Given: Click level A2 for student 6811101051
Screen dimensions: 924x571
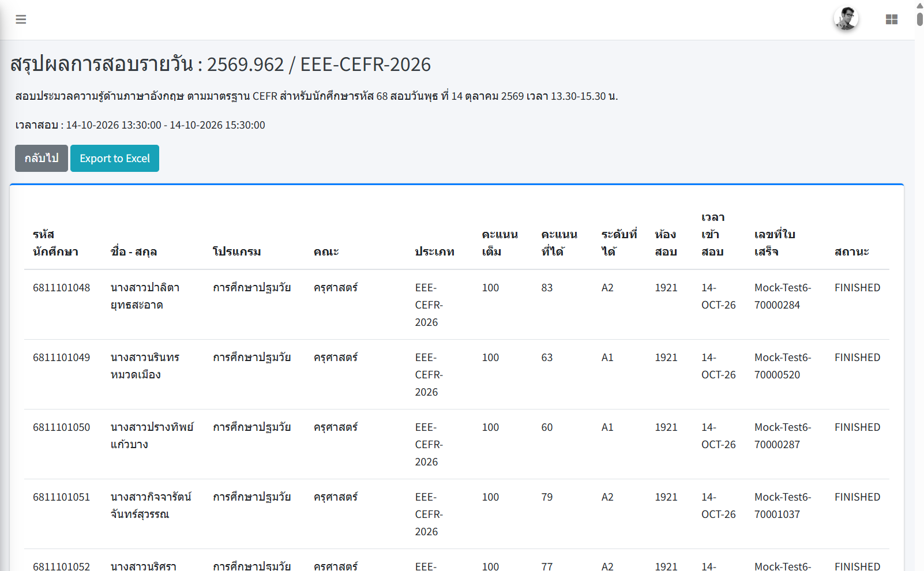Looking at the screenshot, I should (x=607, y=497).
